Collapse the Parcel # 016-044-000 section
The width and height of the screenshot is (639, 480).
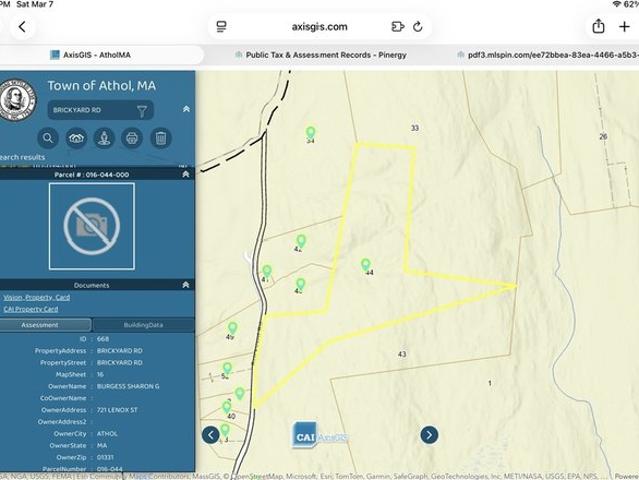185,174
